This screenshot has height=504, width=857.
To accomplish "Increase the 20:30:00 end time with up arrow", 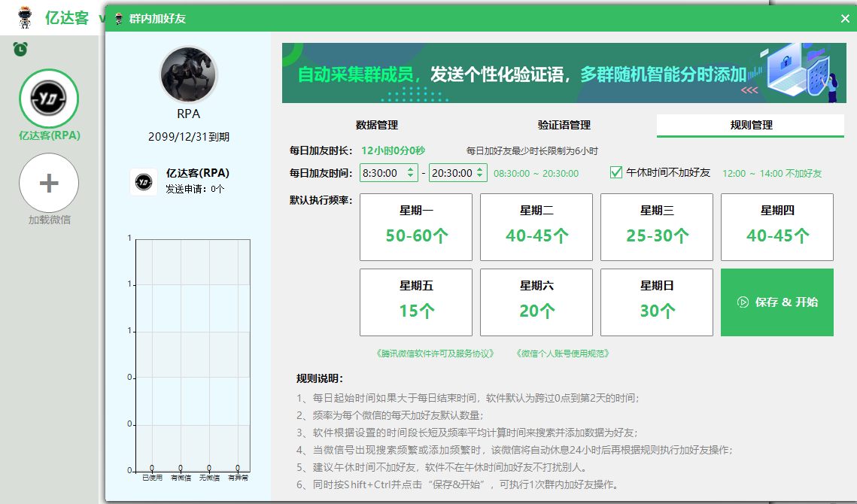I will tap(480, 169).
